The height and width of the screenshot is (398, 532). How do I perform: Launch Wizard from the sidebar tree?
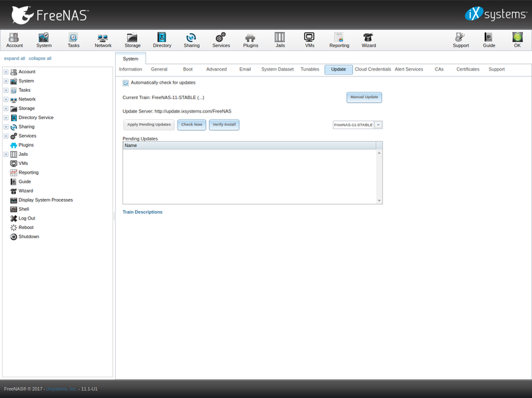[25, 191]
